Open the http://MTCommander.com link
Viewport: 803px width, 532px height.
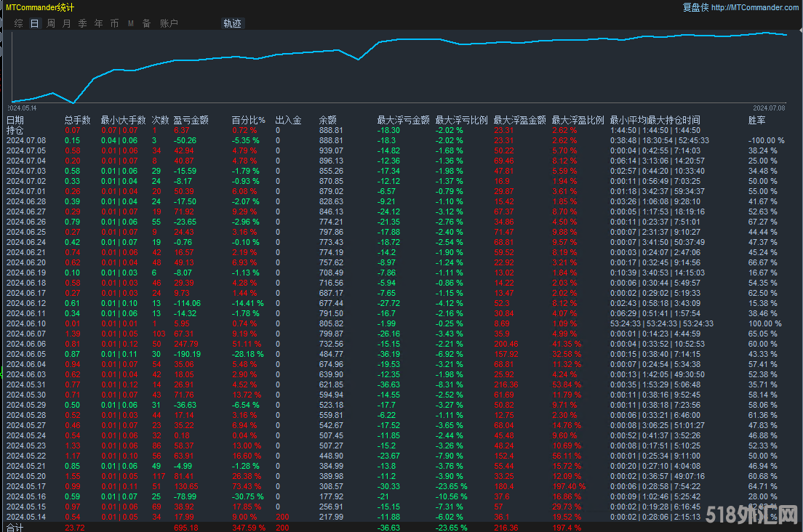pyautogui.click(x=754, y=7)
